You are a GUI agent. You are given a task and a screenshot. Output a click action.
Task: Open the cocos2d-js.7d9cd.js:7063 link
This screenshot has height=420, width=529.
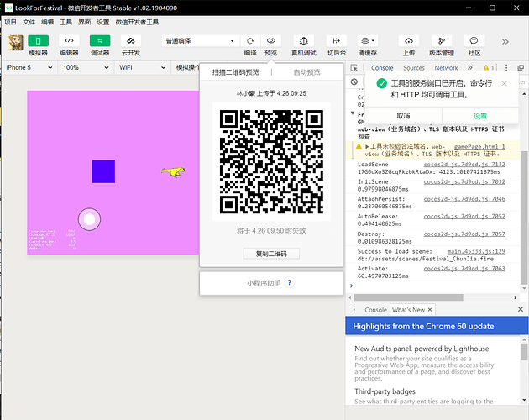pyautogui.click(x=464, y=269)
